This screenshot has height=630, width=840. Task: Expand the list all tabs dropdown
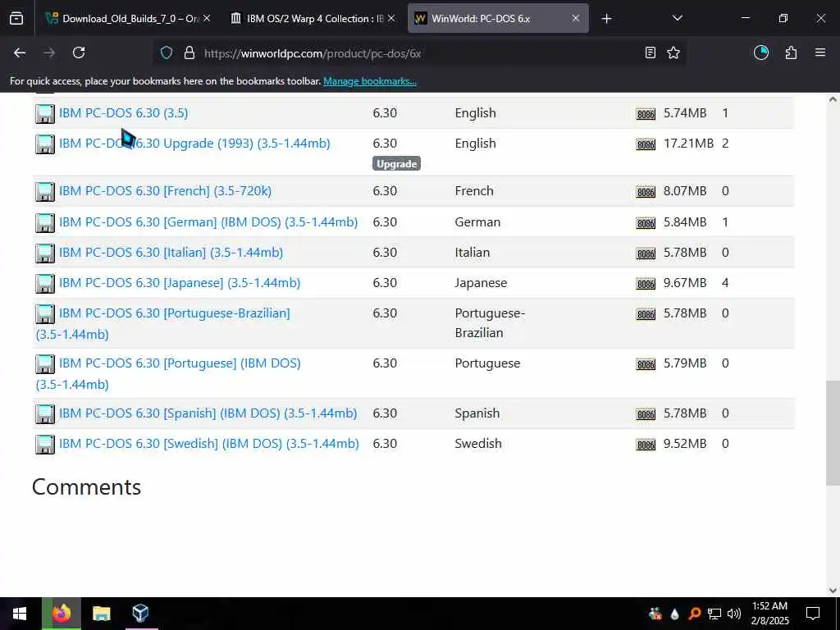click(x=677, y=18)
